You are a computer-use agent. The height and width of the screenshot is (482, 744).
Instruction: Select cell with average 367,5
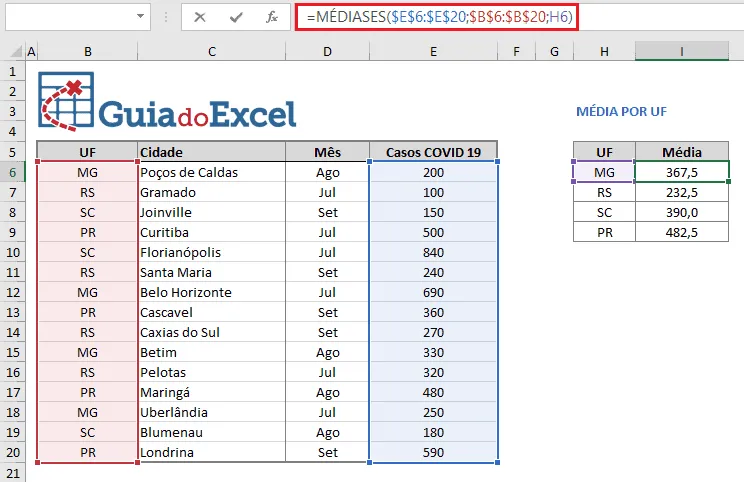point(682,172)
